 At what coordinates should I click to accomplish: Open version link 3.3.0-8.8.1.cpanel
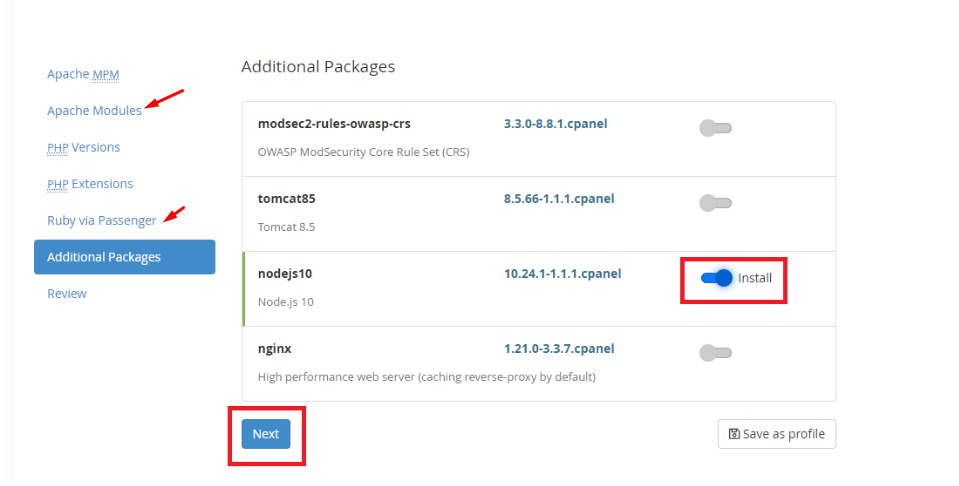[x=555, y=123]
